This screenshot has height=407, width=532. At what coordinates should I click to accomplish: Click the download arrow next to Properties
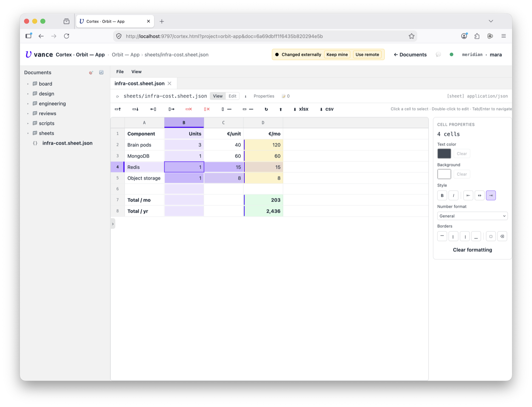click(x=246, y=96)
